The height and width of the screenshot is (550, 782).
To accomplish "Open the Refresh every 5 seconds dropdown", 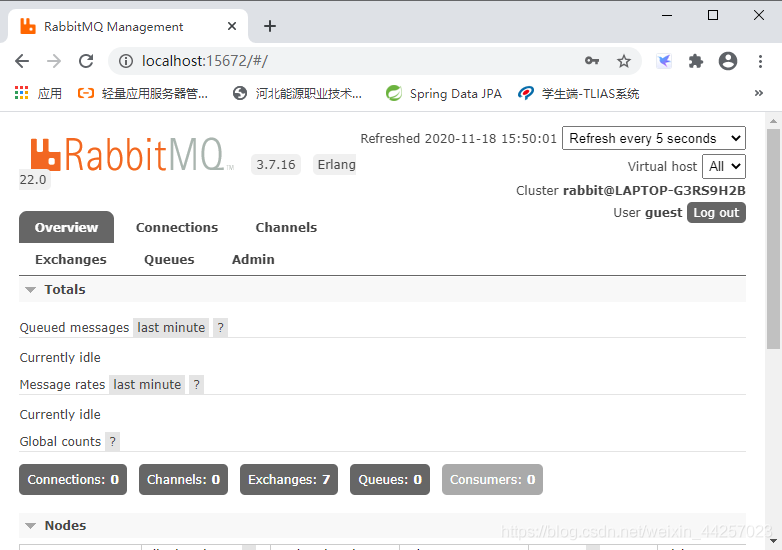I will [x=654, y=138].
